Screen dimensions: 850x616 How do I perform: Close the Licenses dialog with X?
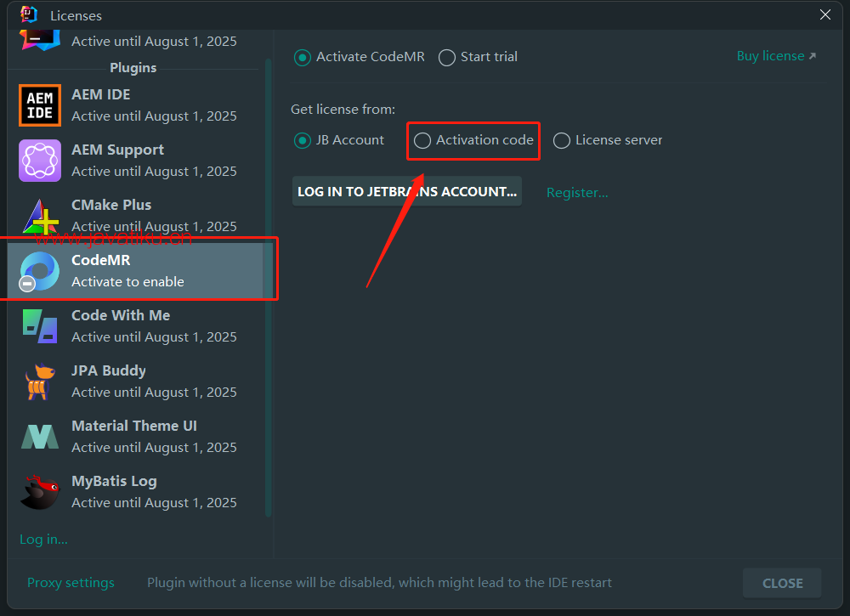[x=824, y=14]
